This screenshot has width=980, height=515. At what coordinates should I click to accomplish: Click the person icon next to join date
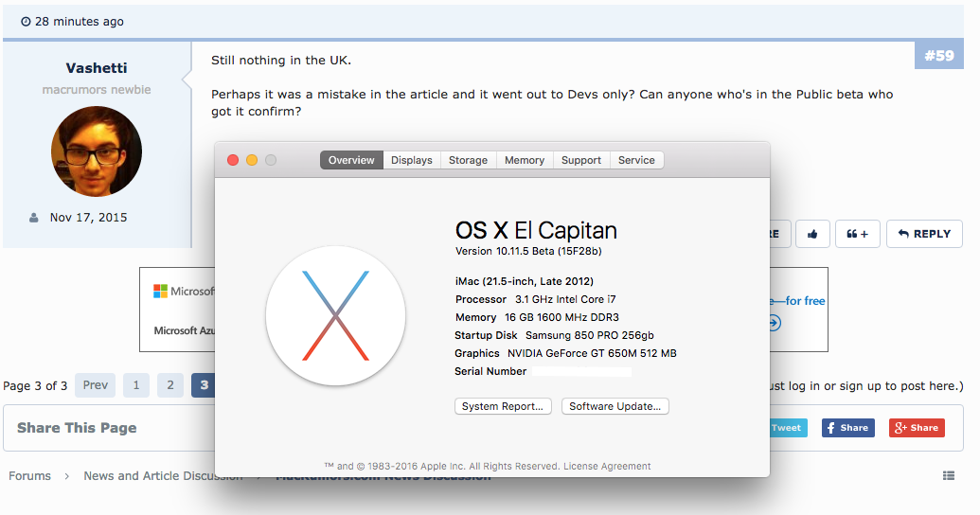point(34,218)
